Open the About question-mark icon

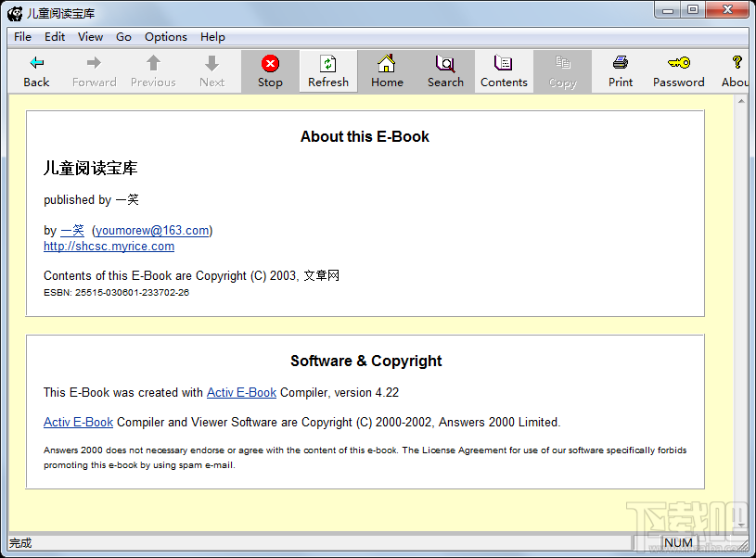pos(735,71)
